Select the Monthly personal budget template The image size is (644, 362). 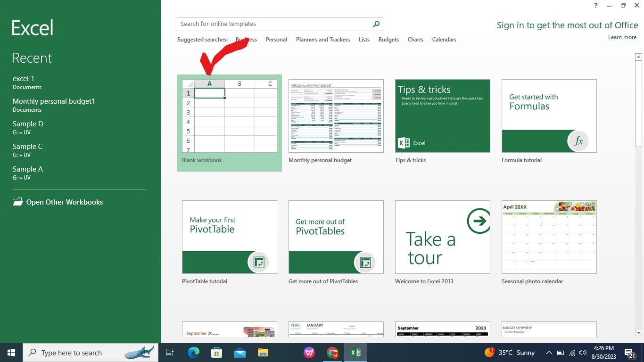point(336,115)
